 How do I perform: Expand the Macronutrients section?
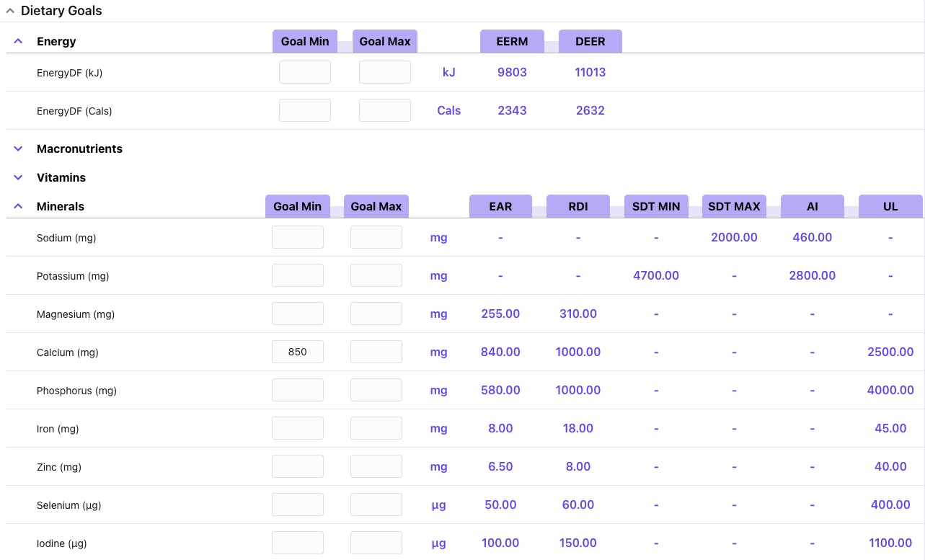[19, 149]
